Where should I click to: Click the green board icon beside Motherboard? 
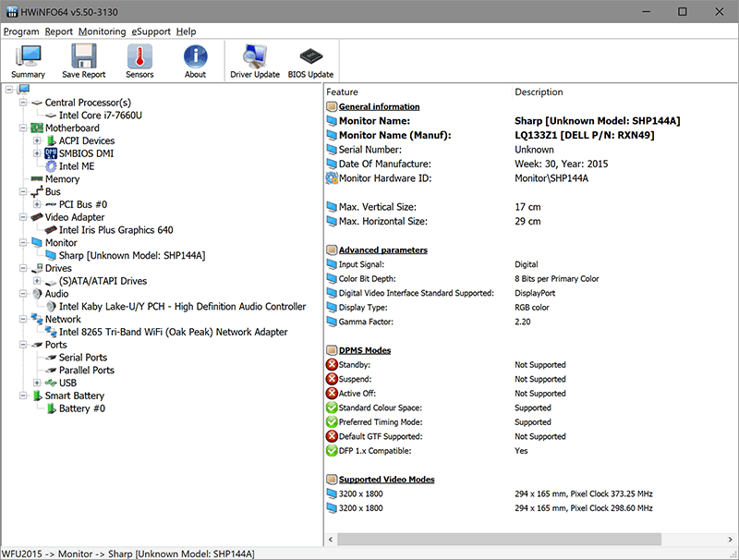[x=37, y=128]
